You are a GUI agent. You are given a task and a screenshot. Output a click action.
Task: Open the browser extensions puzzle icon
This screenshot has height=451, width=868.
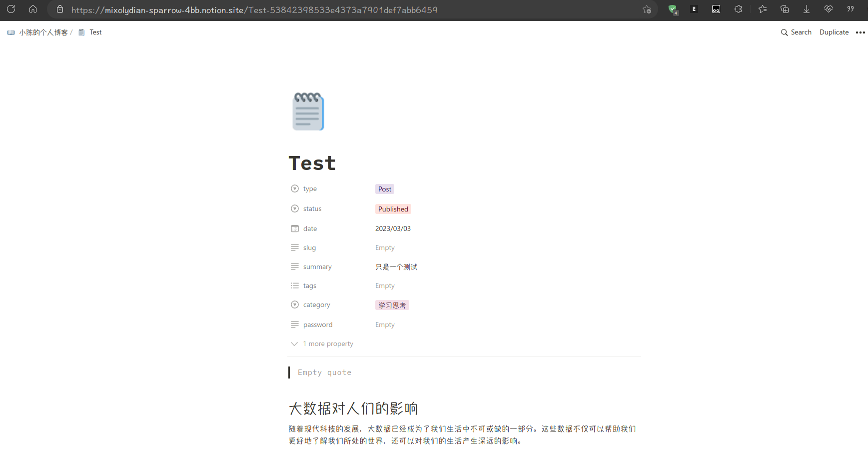click(738, 9)
